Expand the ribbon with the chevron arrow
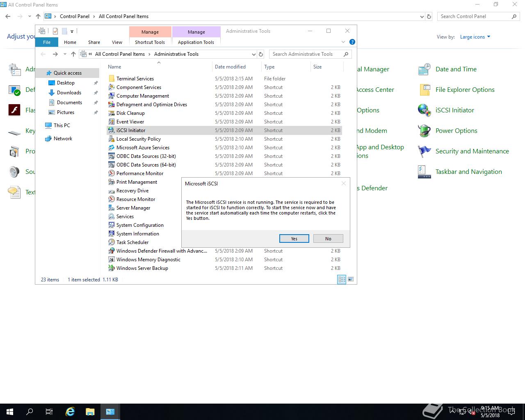The width and height of the screenshot is (525, 420). (343, 42)
